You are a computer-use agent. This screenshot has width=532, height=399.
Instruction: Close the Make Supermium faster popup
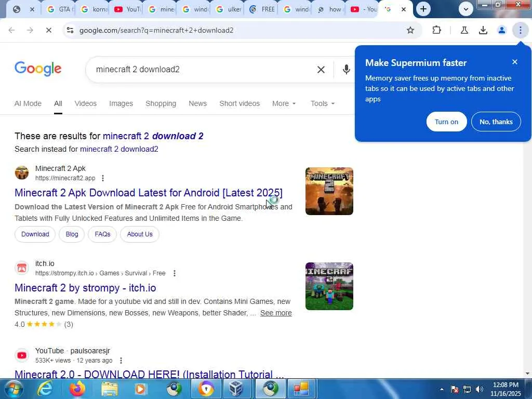click(x=515, y=62)
